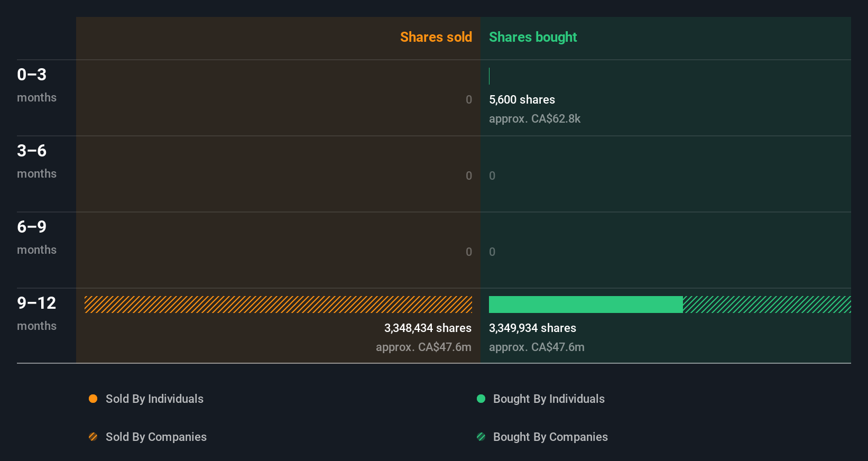This screenshot has width=868, height=461.
Task: Click the 0–3 months row label
Action: coord(36,85)
